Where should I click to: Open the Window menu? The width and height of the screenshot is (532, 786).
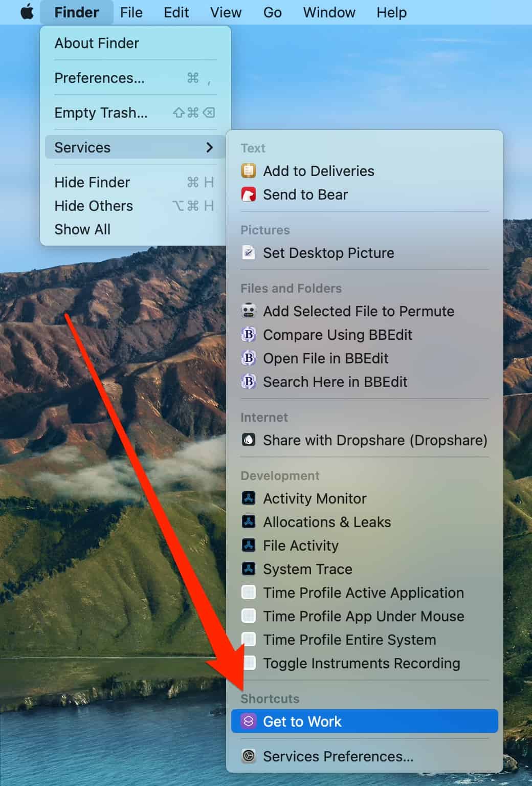[x=329, y=12]
